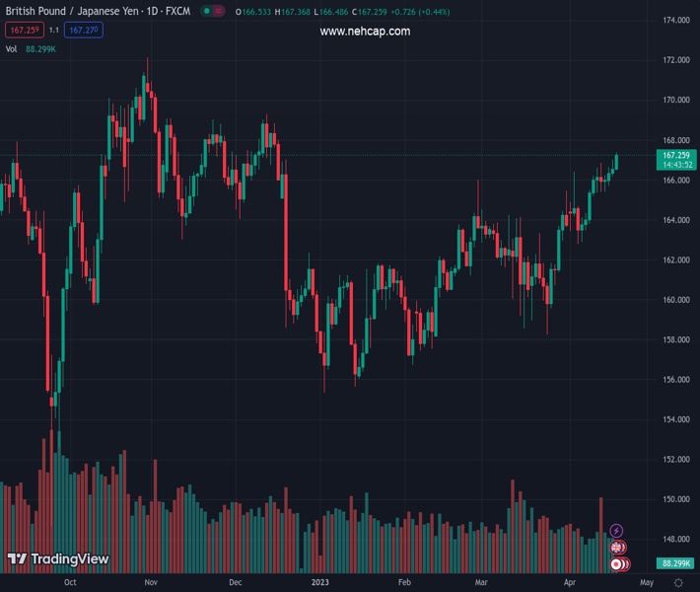Screen dimensions: 700x592
Task: Toggle the market status indicator beside FXCM
Action: (206, 11)
